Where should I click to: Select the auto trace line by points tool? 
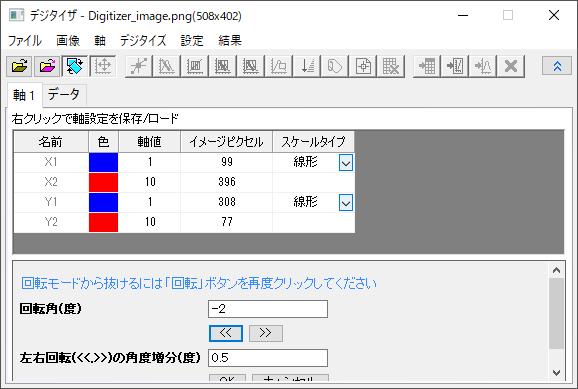pyautogui.click(x=167, y=67)
